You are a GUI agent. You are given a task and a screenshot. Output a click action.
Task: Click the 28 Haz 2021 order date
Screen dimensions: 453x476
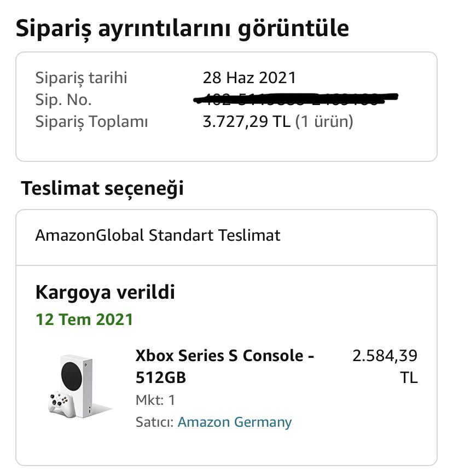pyautogui.click(x=249, y=77)
